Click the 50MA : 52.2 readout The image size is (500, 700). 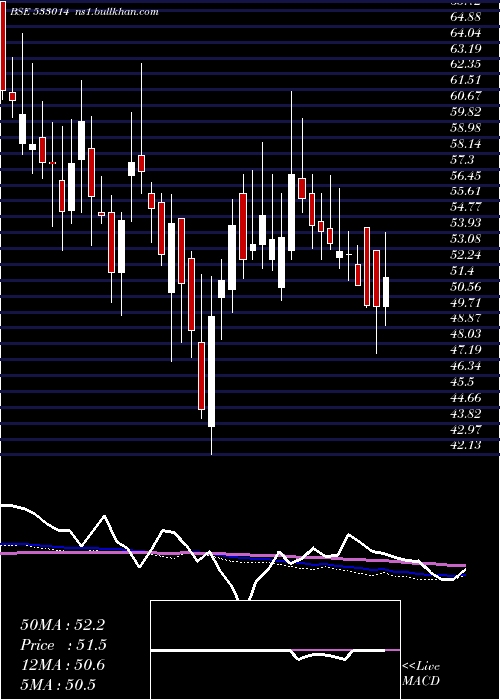coord(62,625)
